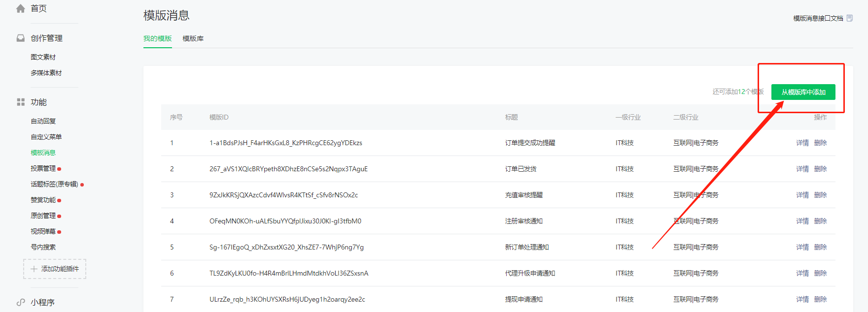The width and height of the screenshot is (868, 312).
Task: Click the 代理升级申请通知 title cell
Action: (x=530, y=273)
